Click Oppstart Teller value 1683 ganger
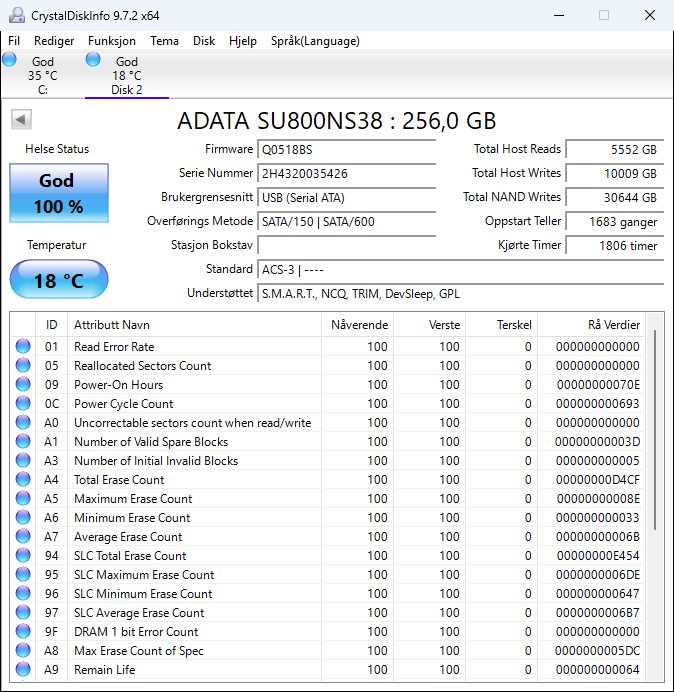This screenshot has height=692, width=674. click(615, 221)
